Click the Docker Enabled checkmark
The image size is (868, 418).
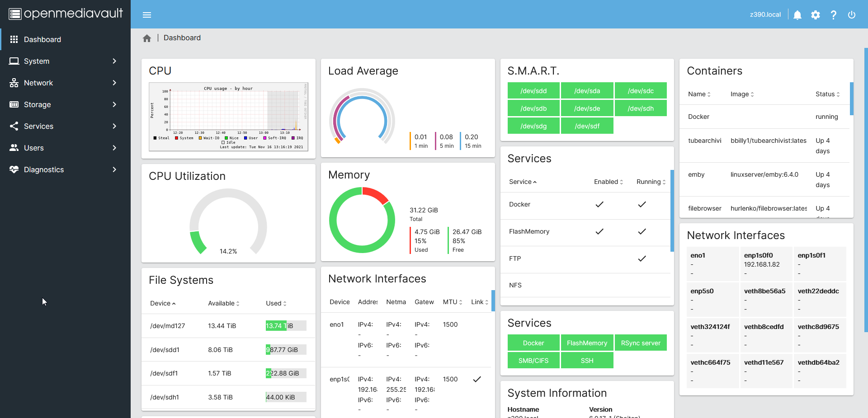[599, 204]
